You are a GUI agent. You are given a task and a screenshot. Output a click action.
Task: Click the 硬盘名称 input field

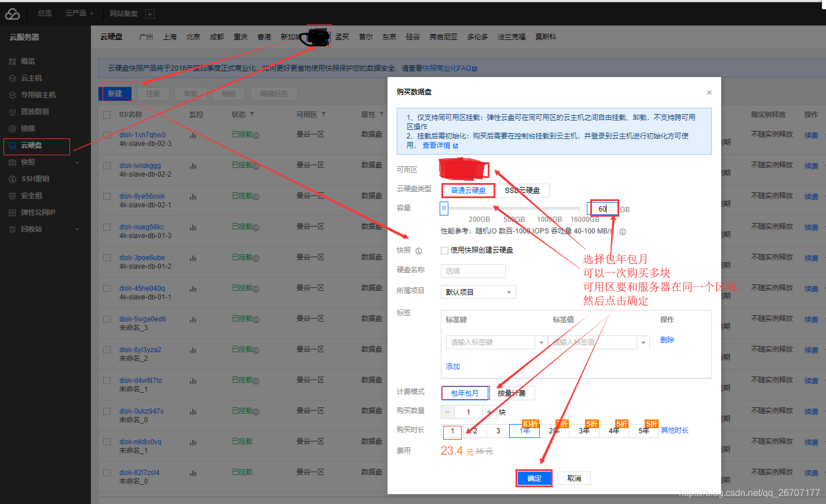[473, 271]
